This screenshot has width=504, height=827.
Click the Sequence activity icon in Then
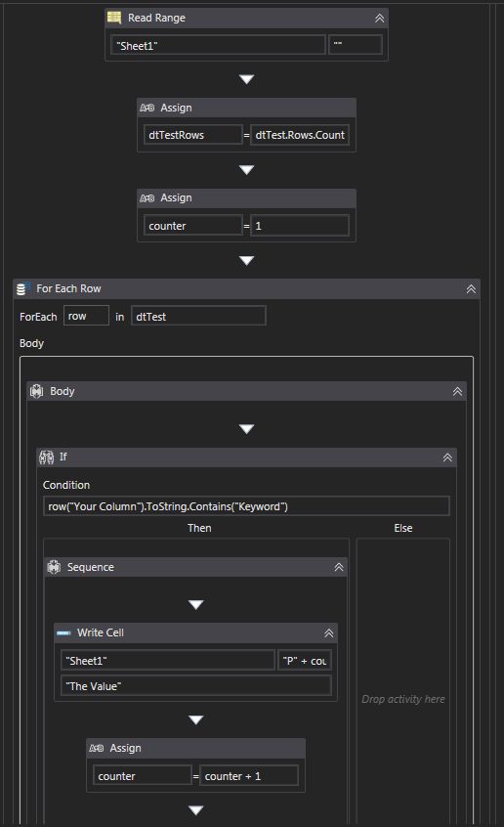54,567
